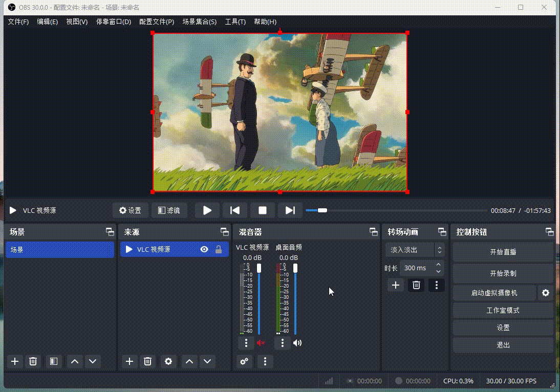Pop out the 转场动画 dock panel
Screen dimensions: 560x392
pos(442,232)
